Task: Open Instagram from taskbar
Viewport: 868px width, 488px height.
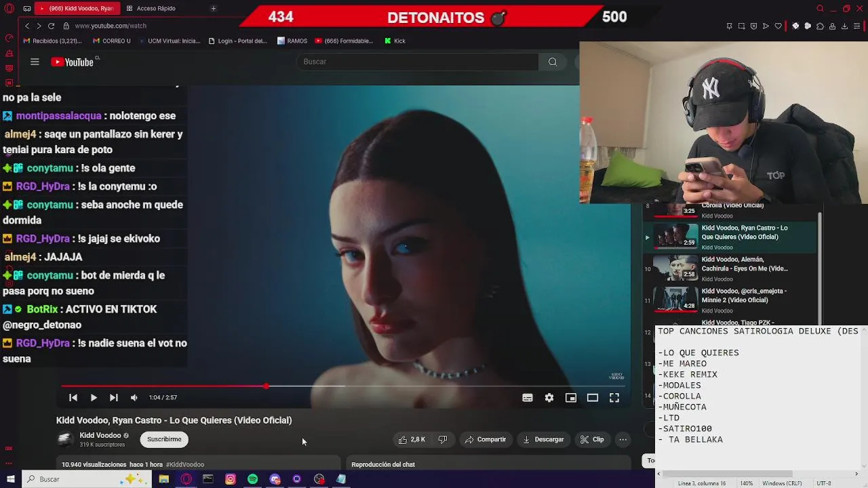Action: coord(231,479)
